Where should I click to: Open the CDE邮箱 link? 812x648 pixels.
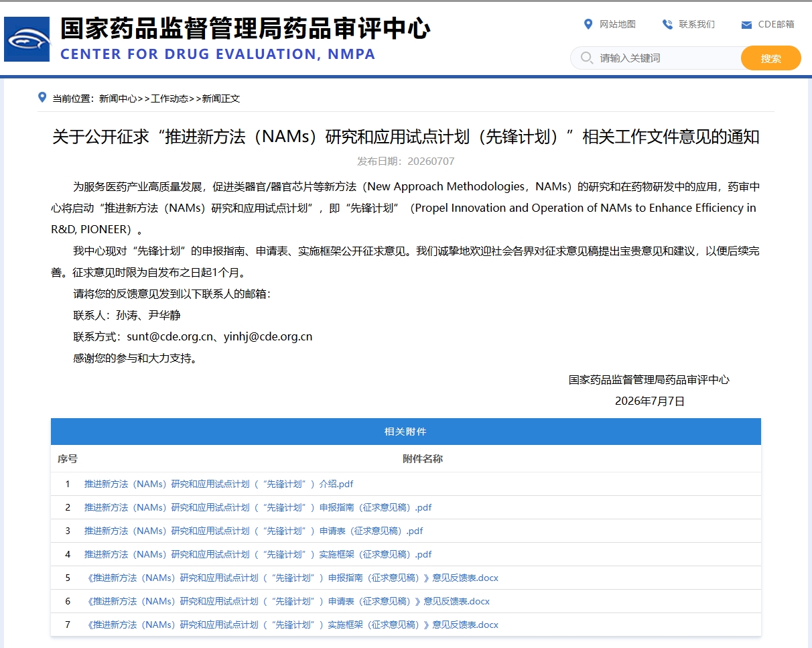click(x=776, y=24)
